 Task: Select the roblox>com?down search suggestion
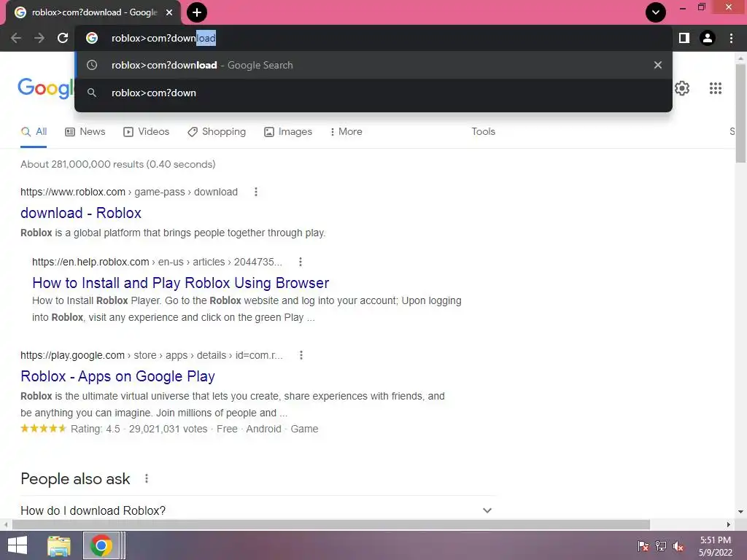(x=373, y=93)
